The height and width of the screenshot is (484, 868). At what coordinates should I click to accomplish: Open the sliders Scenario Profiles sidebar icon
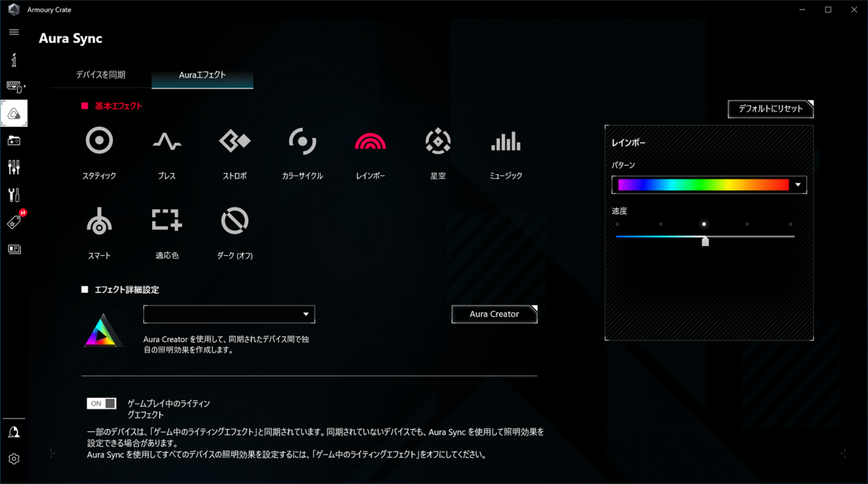(14, 168)
